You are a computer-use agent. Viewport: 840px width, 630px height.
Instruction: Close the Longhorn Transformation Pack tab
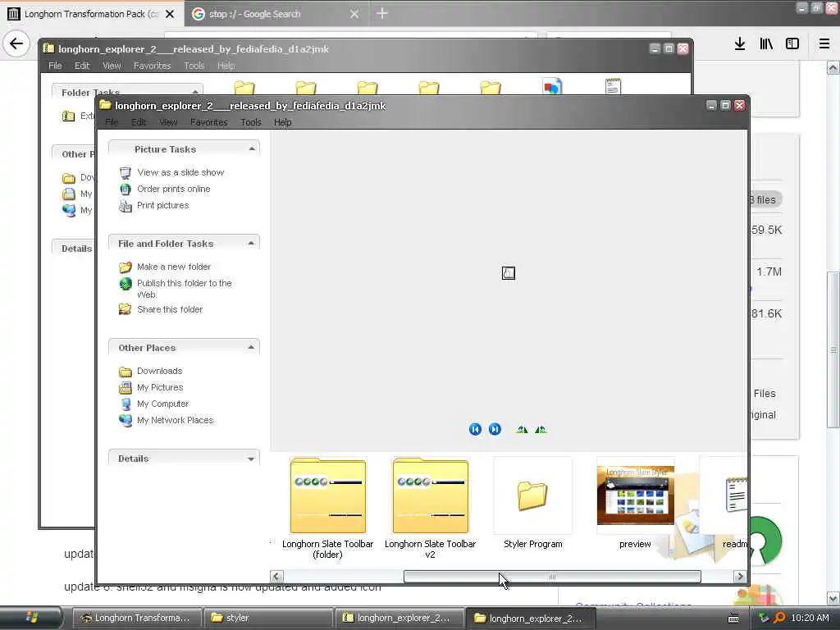point(170,14)
